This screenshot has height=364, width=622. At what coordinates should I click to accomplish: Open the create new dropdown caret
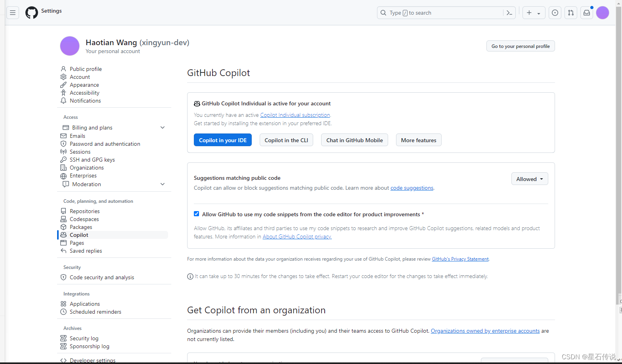pyautogui.click(x=539, y=13)
